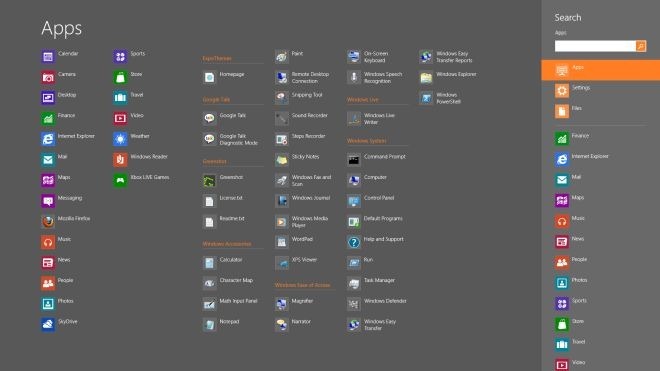Image resolution: width=660 pixels, height=371 pixels.
Task: Focus the Apps search text box
Action: [x=595, y=46]
